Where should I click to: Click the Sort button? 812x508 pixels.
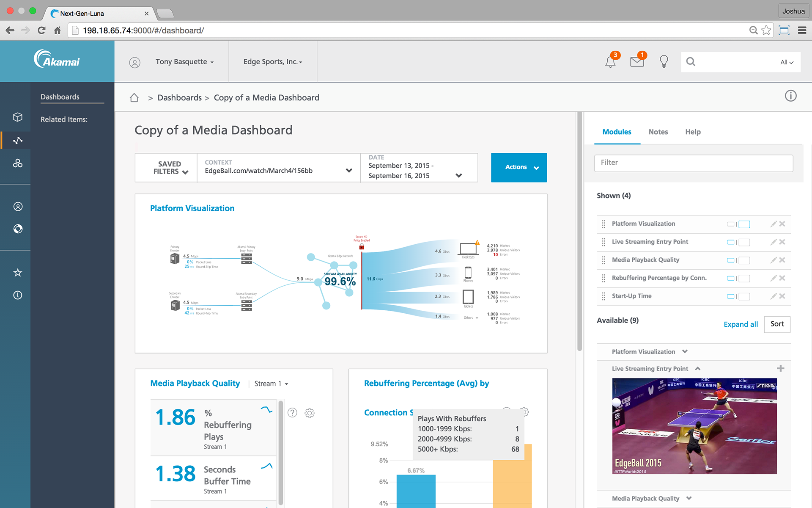(x=777, y=324)
